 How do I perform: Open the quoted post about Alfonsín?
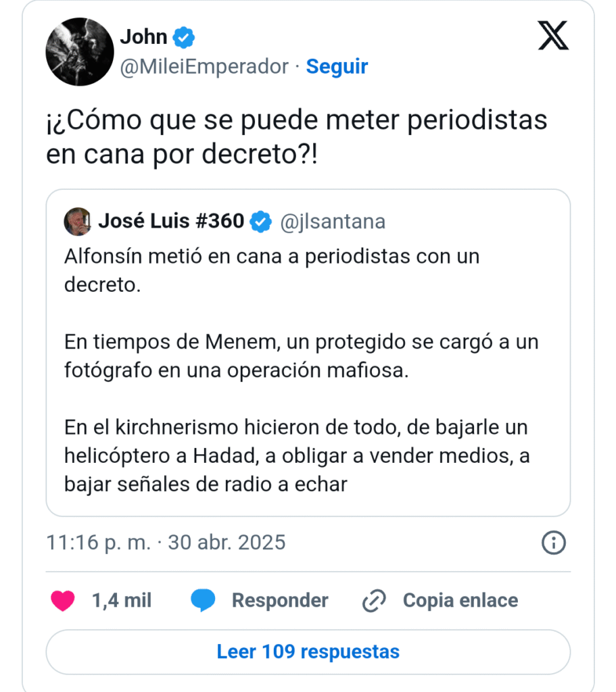pyautogui.click(x=308, y=372)
